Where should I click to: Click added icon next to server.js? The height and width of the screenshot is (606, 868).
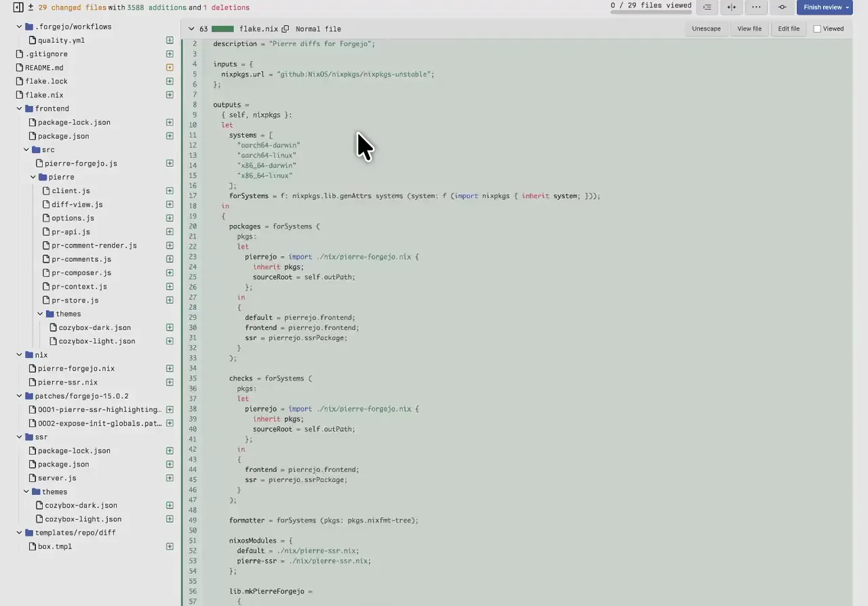[170, 478]
